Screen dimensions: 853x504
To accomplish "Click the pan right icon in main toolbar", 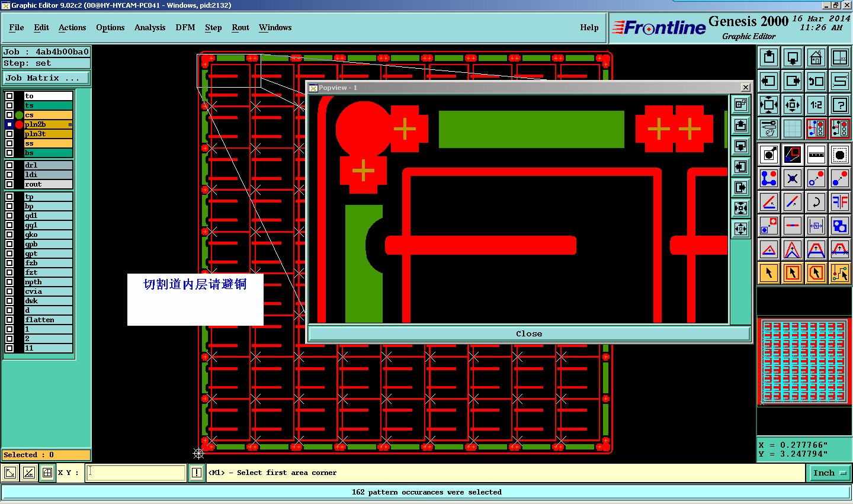I will 793,81.
